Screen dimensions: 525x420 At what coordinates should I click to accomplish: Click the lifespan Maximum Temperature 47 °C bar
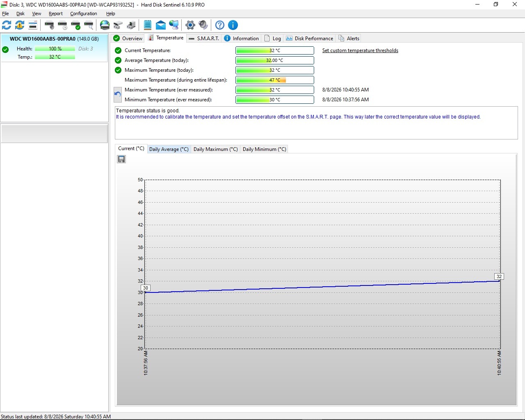click(275, 80)
